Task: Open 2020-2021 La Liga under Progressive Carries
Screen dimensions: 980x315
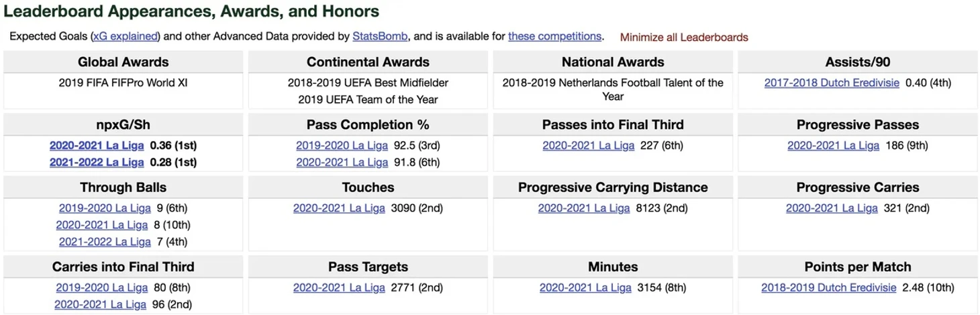Action: point(832,208)
